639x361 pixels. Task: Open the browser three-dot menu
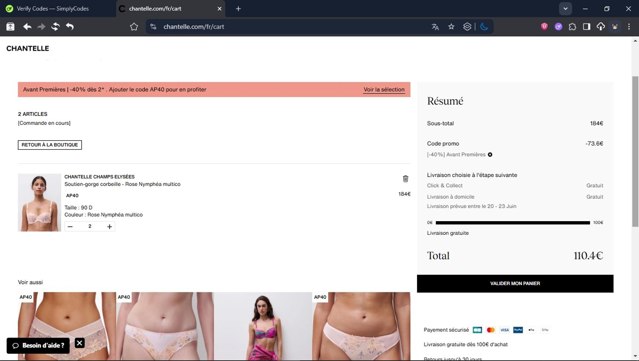629,26
